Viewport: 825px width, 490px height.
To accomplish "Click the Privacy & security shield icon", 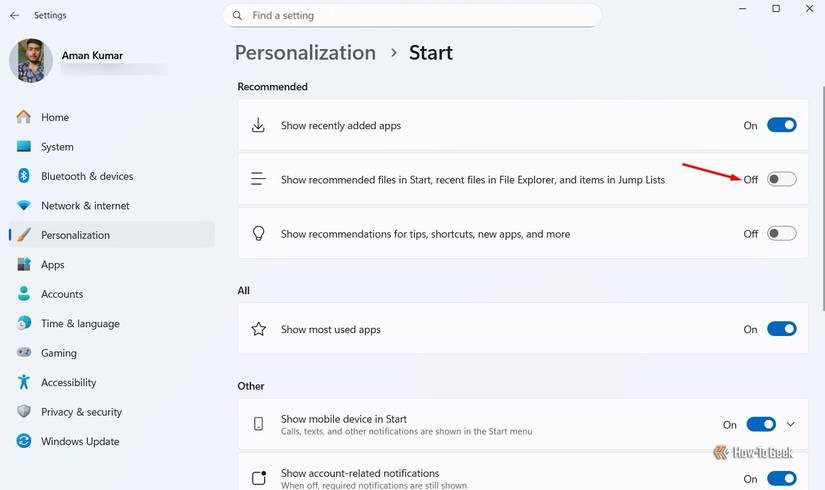I will click(24, 412).
